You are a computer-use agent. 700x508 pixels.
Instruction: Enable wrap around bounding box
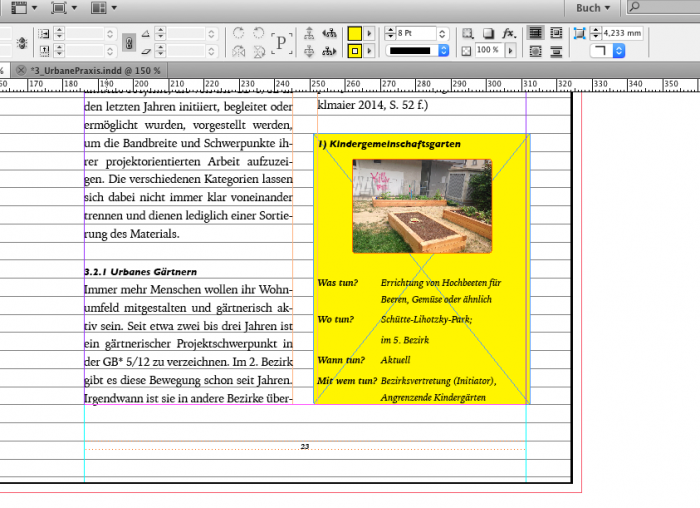[x=556, y=33]
